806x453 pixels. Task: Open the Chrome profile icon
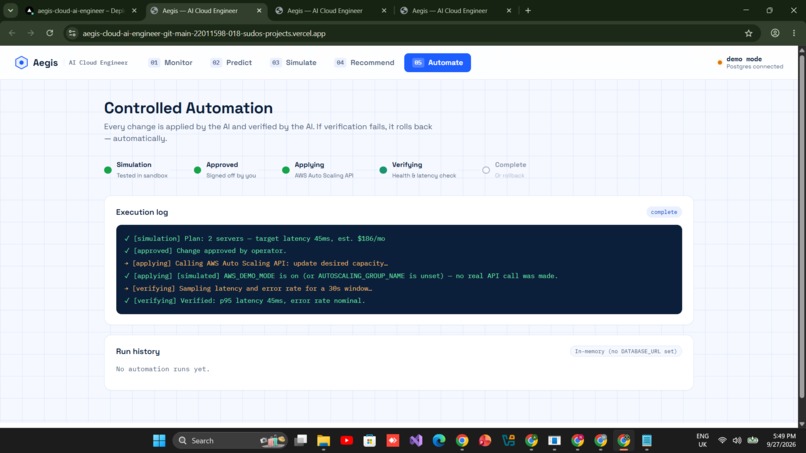(x=775, y=33)
